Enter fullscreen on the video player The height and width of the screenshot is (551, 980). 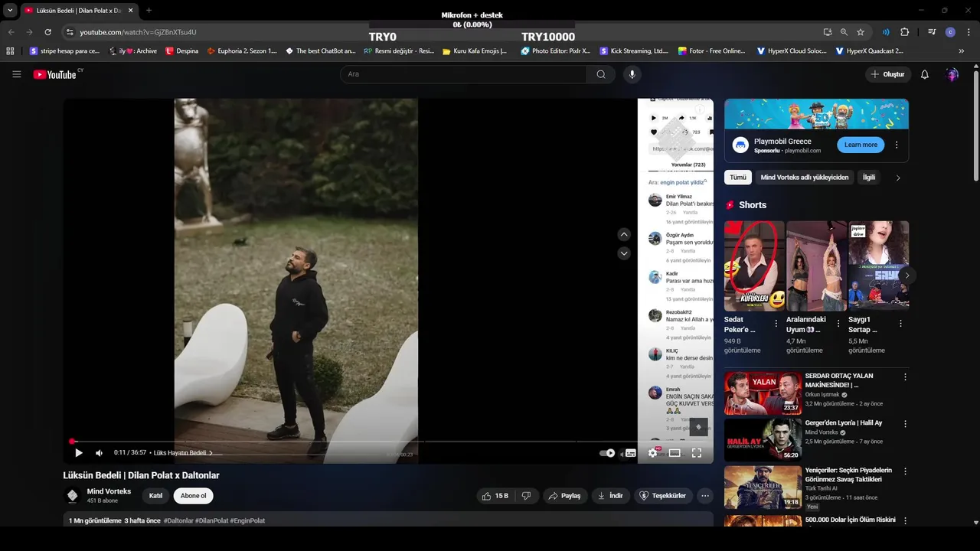tap(697, 452)
